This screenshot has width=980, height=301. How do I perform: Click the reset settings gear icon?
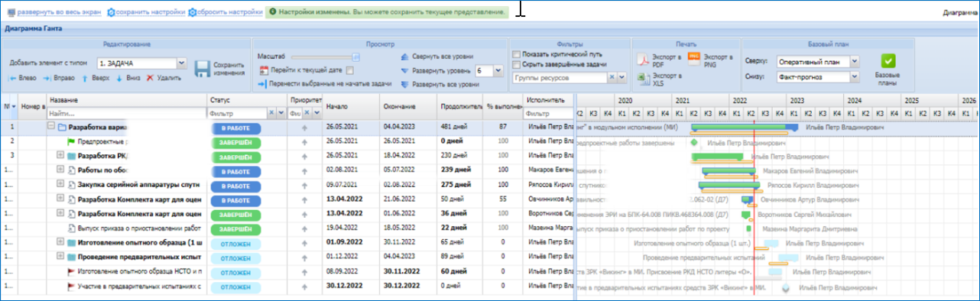pos(192,13)
